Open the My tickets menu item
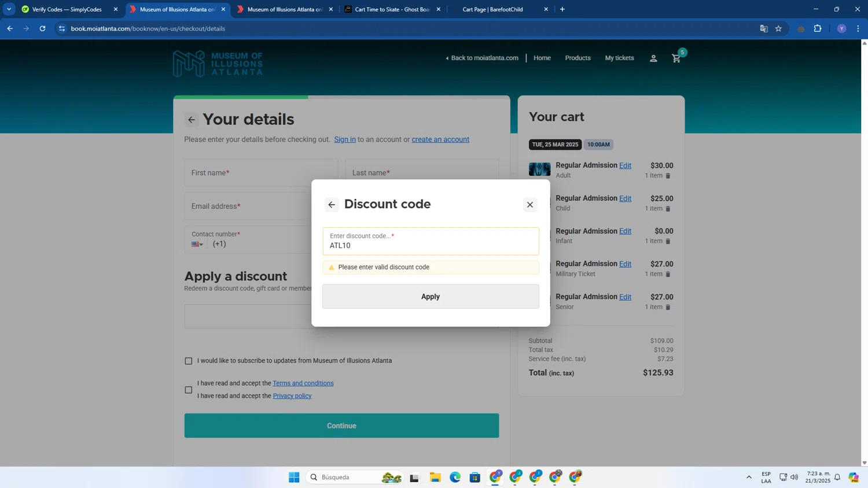The image size is (868, 488). pyautogui.click(x=619, y=58)
